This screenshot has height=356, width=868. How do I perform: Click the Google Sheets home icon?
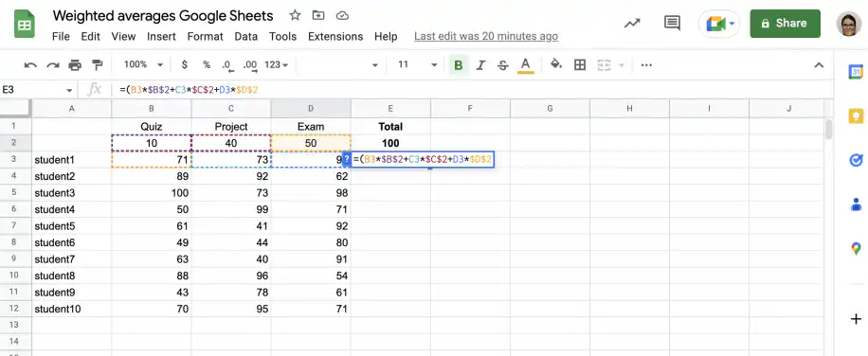(25, 25)
